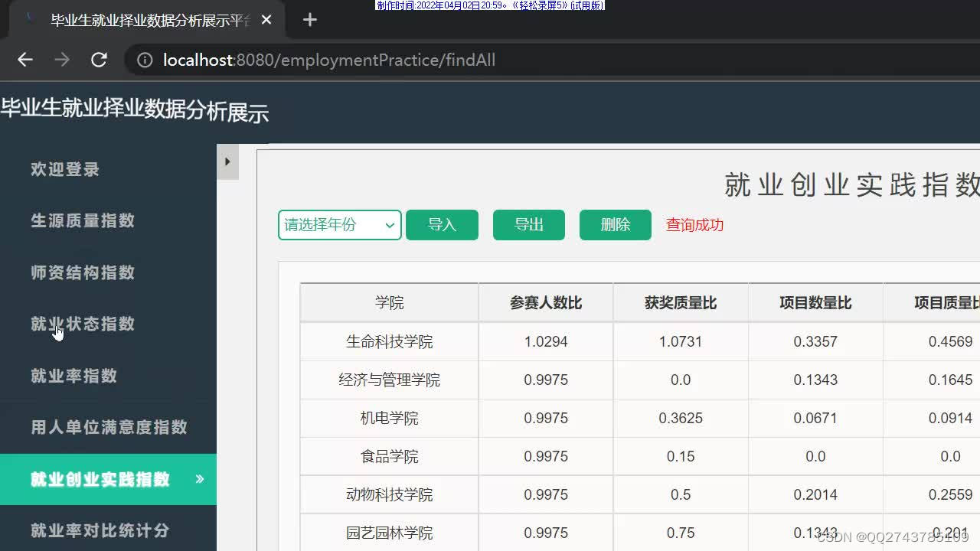The image size is (980, 551).
Task: Open 生源质量指数 in the sidebar
Action: pos(83,220)
